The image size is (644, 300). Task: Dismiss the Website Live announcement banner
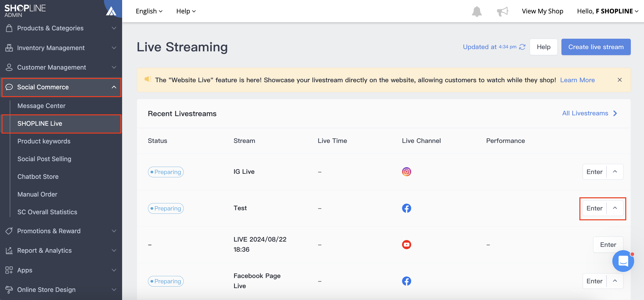pos(620,80)
